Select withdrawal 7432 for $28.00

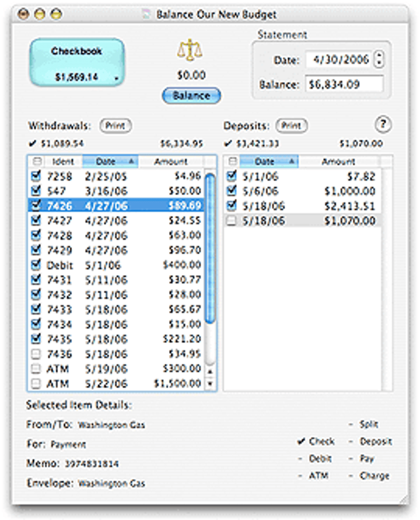tap(116, 295)
